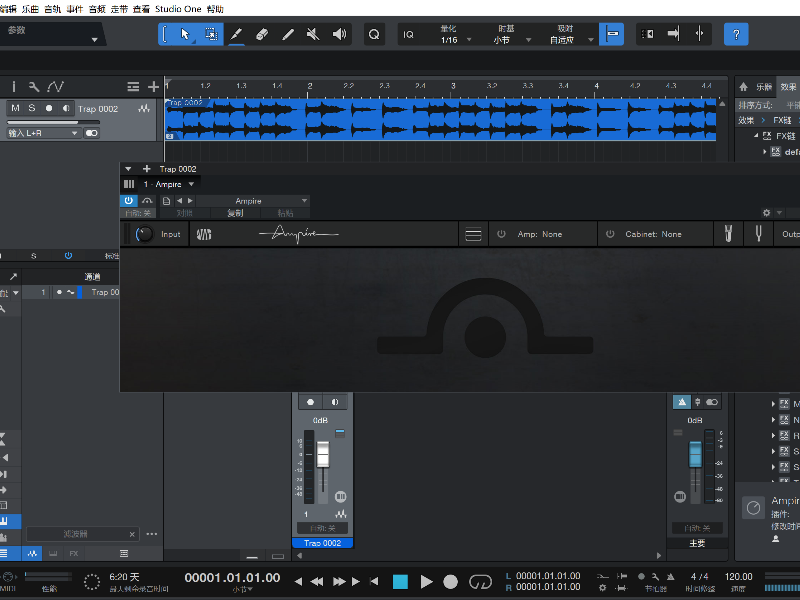Open the Macros panel via the Q icon

point(373,33)
